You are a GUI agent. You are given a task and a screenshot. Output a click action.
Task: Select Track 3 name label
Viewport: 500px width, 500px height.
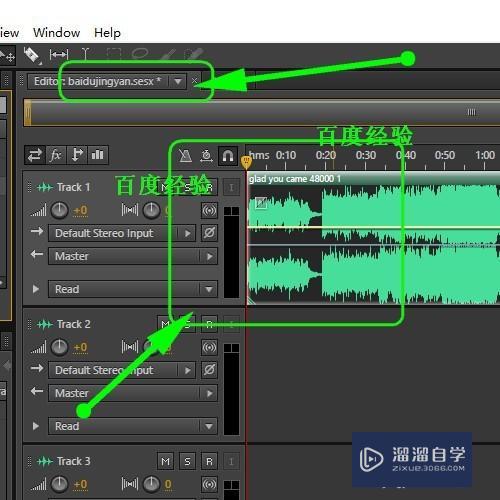73,461
